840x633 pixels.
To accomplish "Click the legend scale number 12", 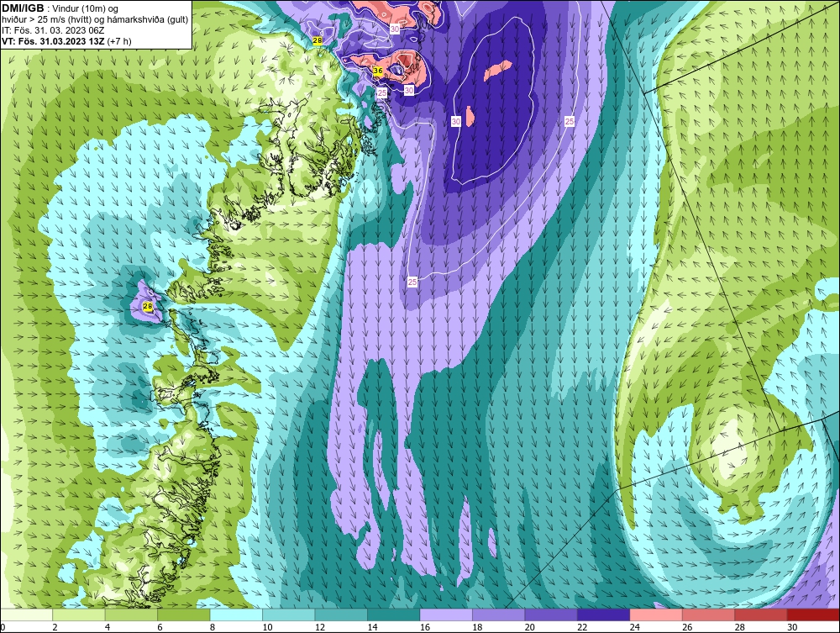I will click(320, 627).
